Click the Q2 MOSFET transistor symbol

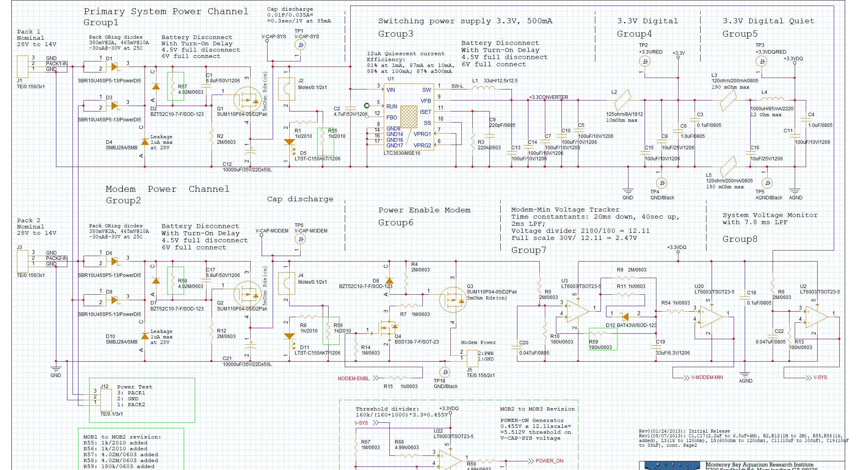click(247, 294)
